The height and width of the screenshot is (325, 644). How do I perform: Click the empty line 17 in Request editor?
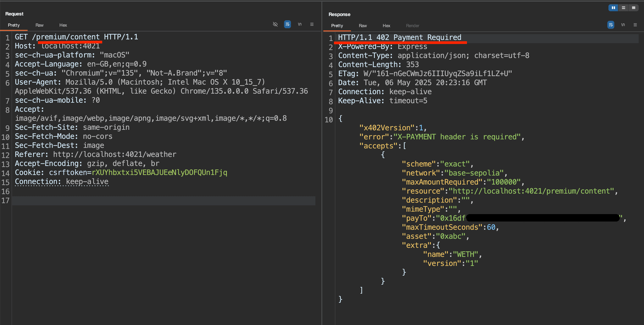coord(164,201)
